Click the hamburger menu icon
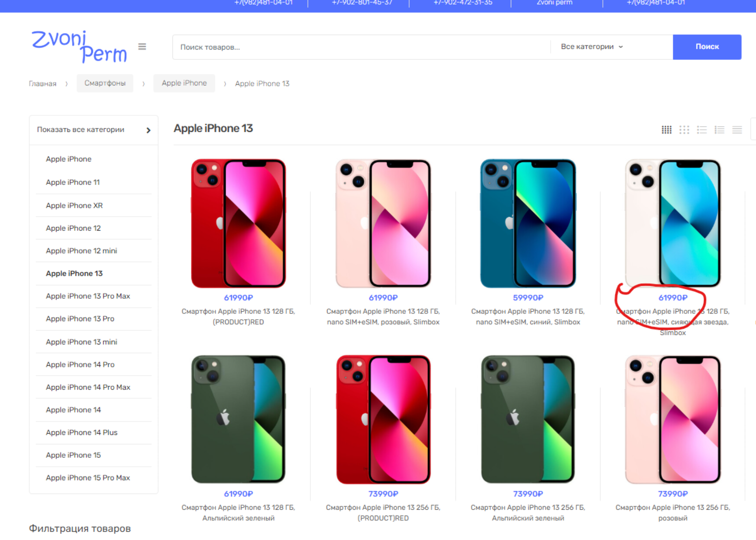The height and width of the screenshot is (540, 756). click(x=142, y=46)
